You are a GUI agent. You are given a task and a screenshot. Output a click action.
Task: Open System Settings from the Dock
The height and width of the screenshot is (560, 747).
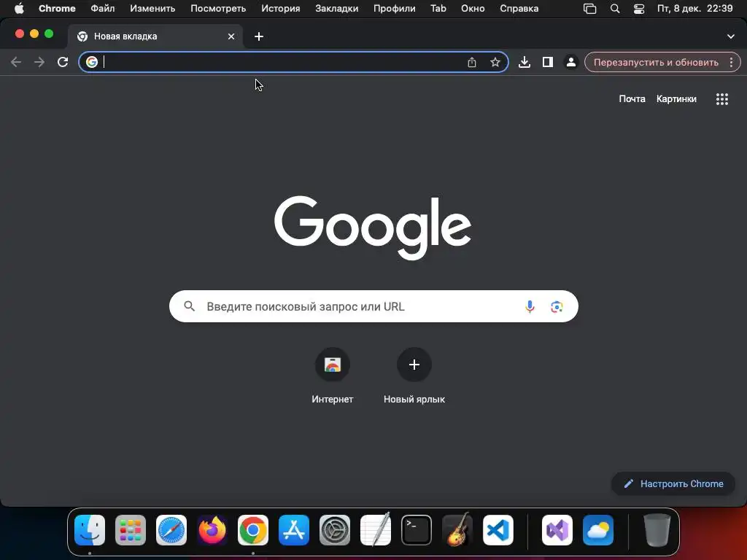pos(334,530)
